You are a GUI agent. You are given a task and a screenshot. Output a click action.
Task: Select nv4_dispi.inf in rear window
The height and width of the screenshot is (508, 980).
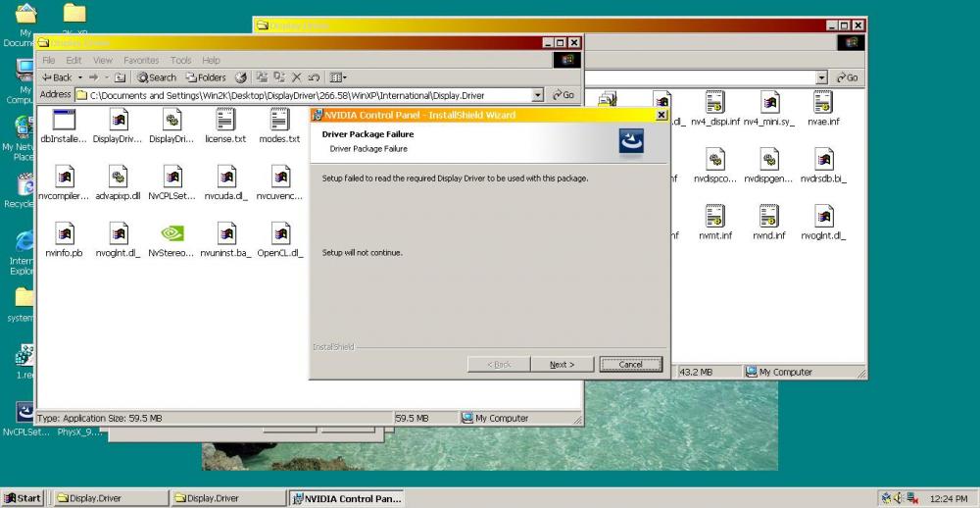pyautogui.click(x=715, y=109)
